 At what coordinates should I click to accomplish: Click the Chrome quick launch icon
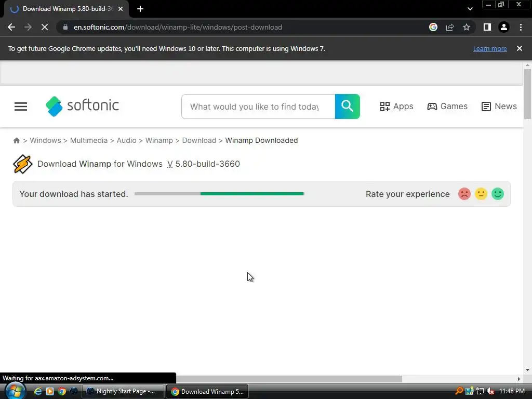62,391
